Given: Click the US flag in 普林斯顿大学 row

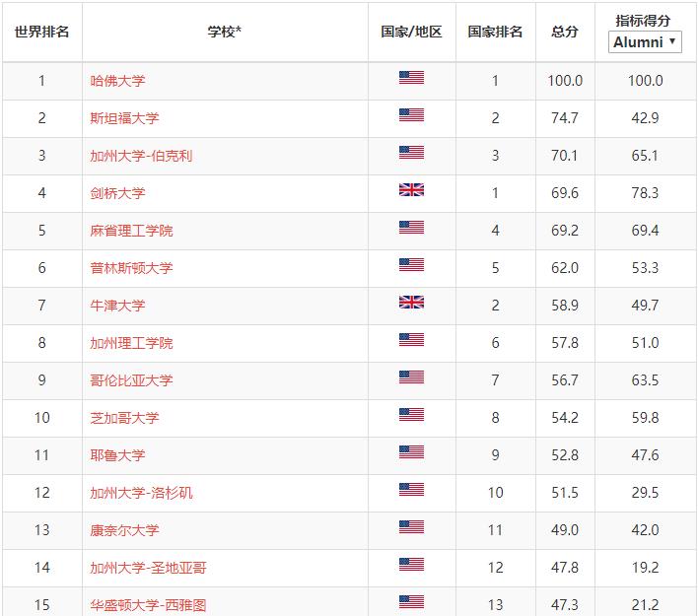Looking at the screenshot, I should (x=411, y=265).
